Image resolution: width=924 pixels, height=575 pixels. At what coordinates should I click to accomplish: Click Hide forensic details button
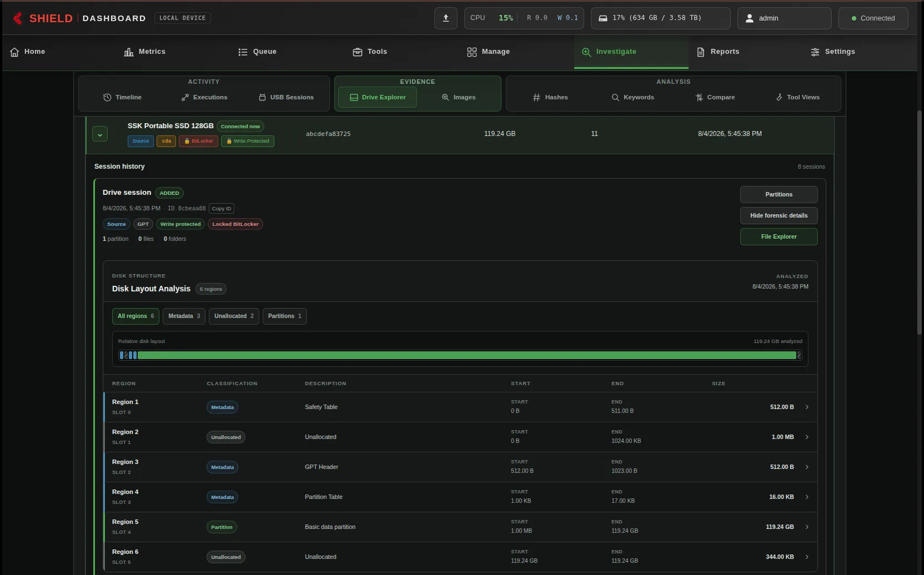coord(779,215)
